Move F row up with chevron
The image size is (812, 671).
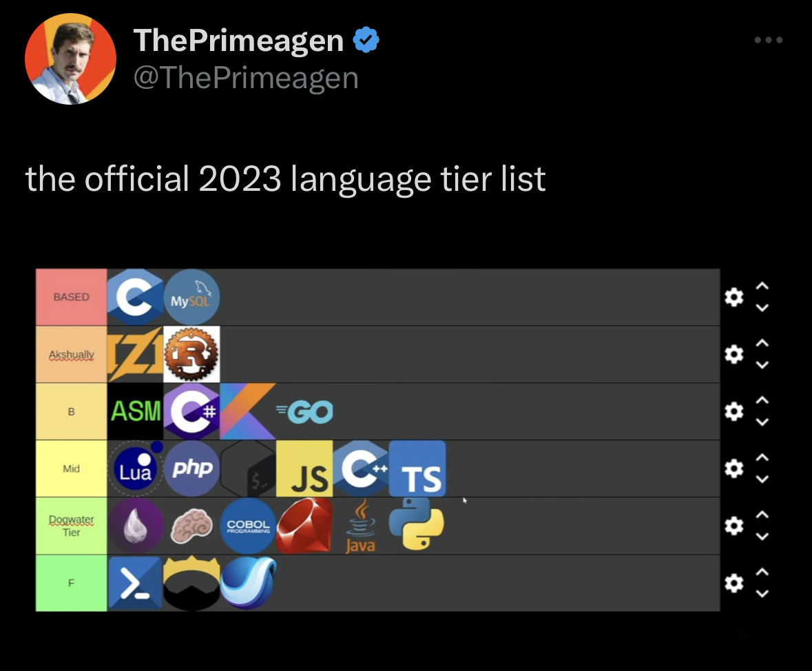coord(762,572)
